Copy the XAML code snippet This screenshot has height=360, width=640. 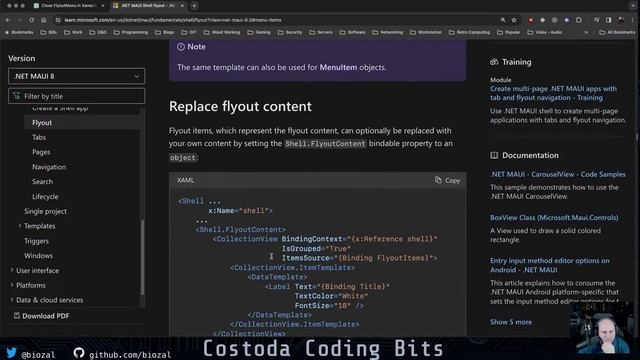pos(447,180)
